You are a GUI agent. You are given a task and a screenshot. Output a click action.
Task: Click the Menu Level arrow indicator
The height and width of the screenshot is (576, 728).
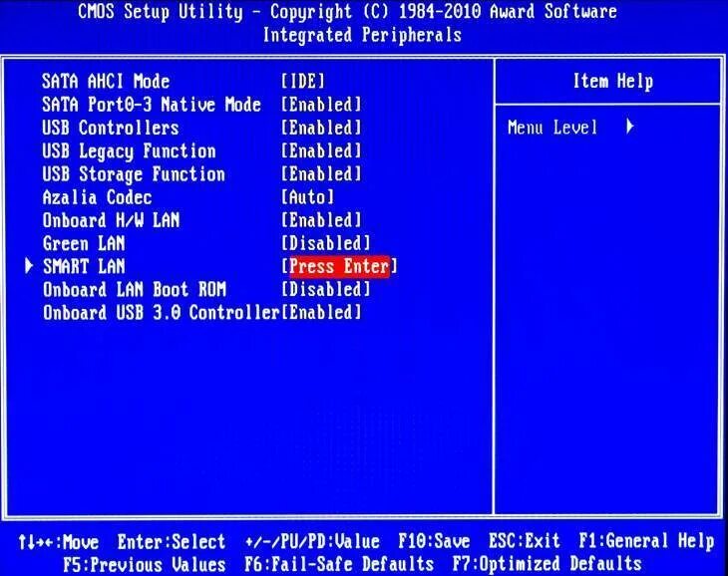[630, 127]
